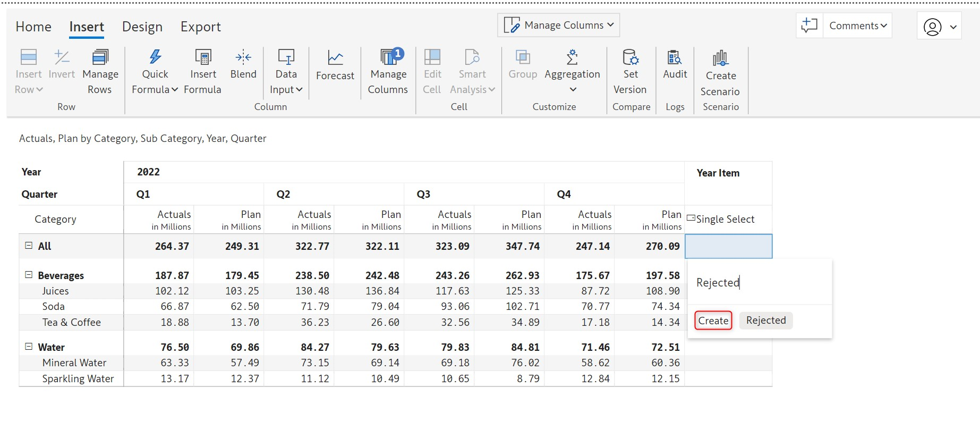Open Insert Formula from the ribbon

203,57
